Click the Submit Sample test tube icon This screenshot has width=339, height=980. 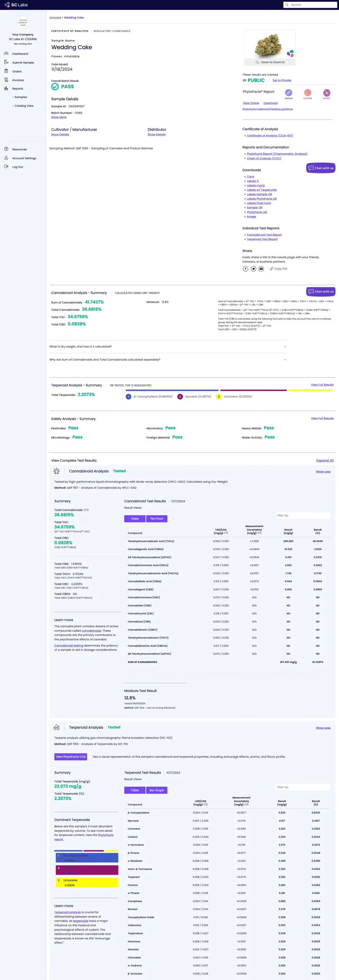pos(6,62)
